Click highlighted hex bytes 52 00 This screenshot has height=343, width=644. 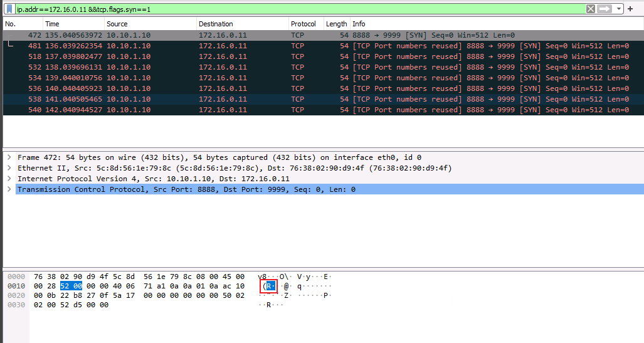coord(71,287)
